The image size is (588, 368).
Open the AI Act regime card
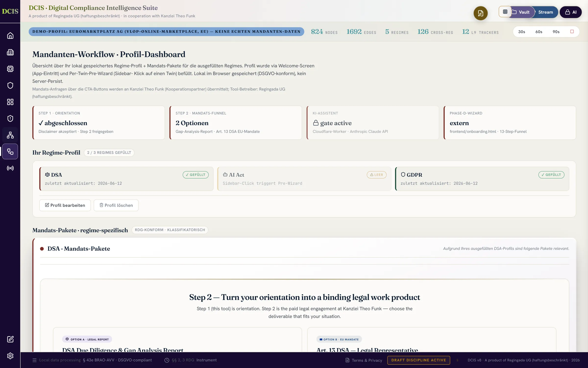click(304, 179)
